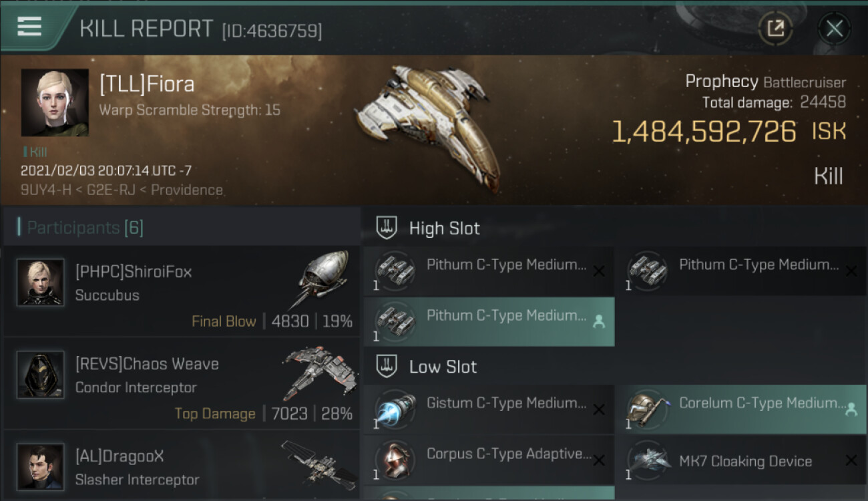Click the Providence region location link

(x=187, y=190)
